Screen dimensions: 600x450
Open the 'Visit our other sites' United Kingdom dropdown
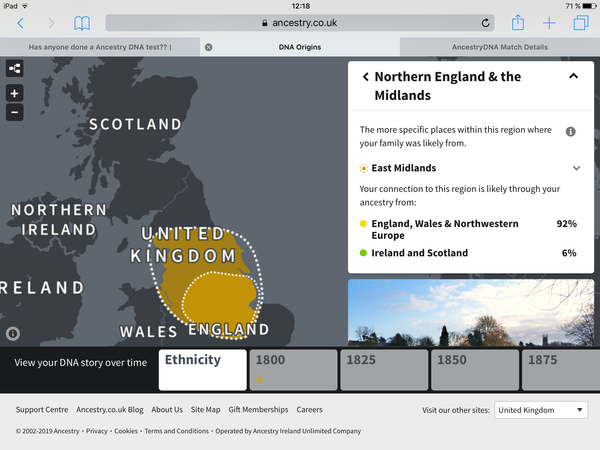click(x=541, y=410)
